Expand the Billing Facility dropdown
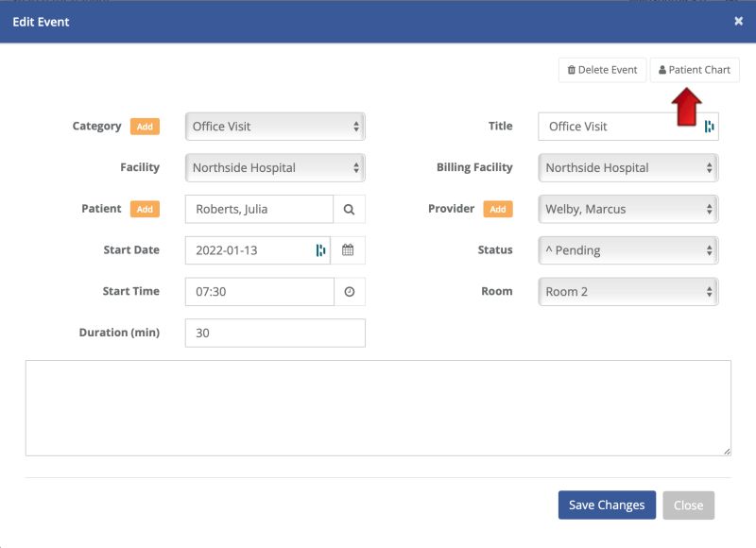 tap(628, 168)
